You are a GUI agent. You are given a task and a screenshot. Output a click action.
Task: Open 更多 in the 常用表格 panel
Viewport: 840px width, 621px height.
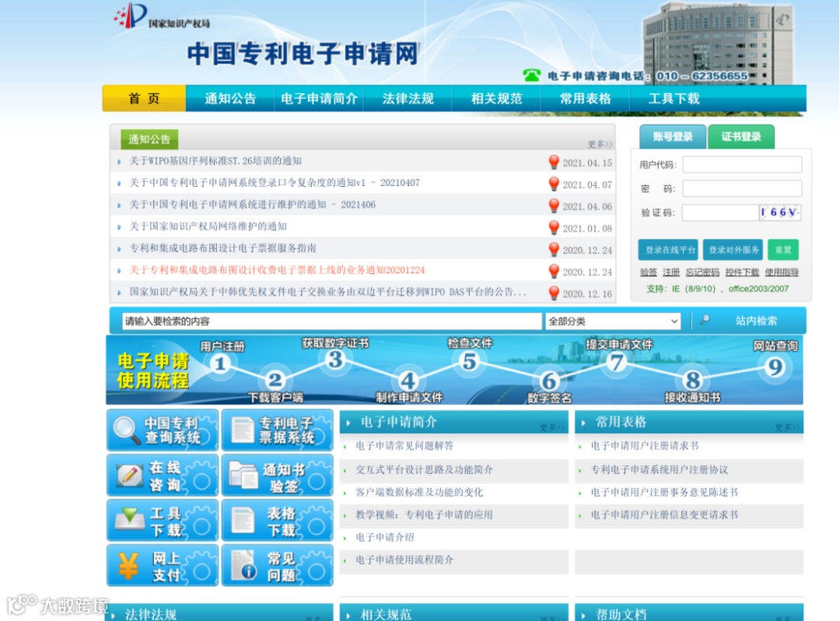coord(787,427)
